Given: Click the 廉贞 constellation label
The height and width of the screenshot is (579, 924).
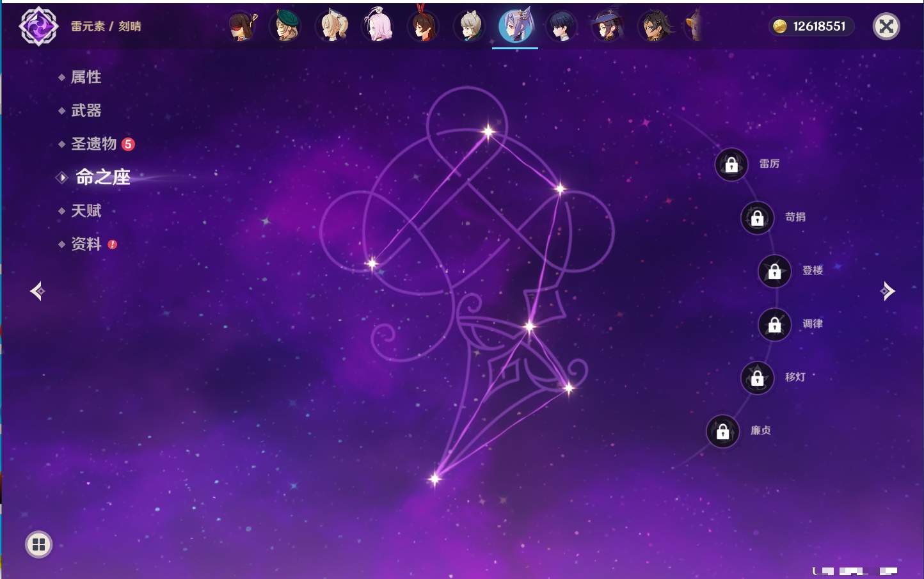Looking at the screenshot, I should tap(761, 431).
